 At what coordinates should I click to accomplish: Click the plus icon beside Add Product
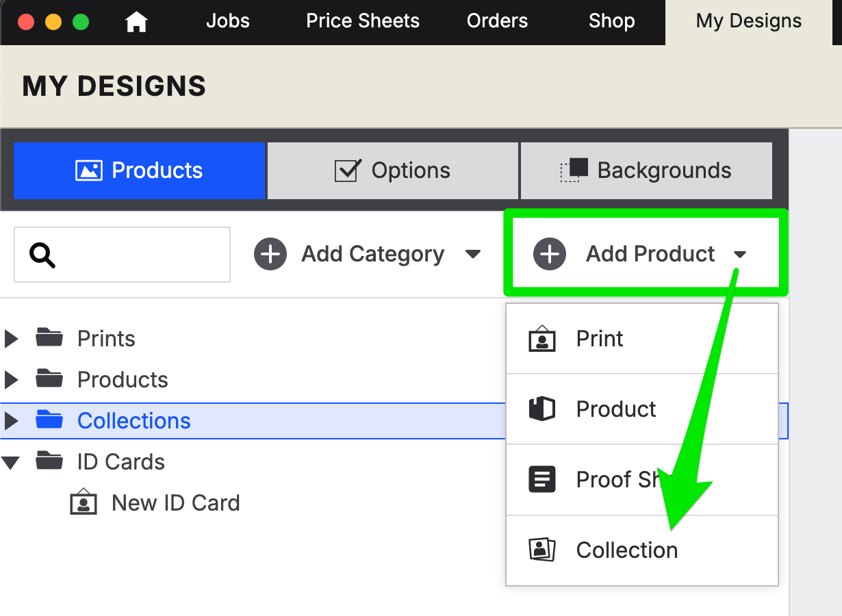tap(550, 255)
